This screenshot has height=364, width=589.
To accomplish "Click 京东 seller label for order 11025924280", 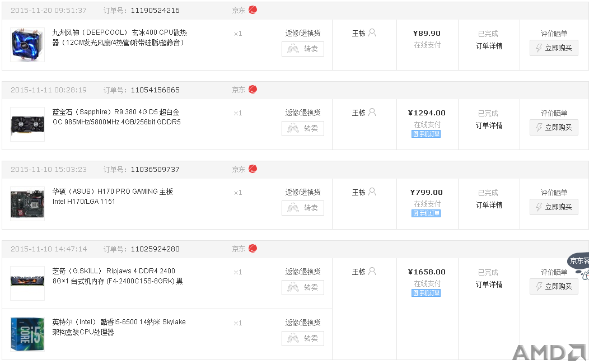I will click(239, 249).
